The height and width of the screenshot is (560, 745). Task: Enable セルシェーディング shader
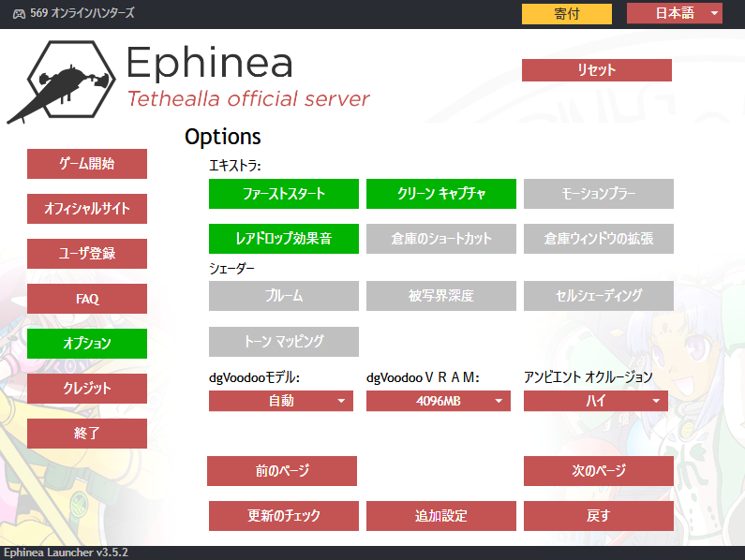click(x=599, y=296)
